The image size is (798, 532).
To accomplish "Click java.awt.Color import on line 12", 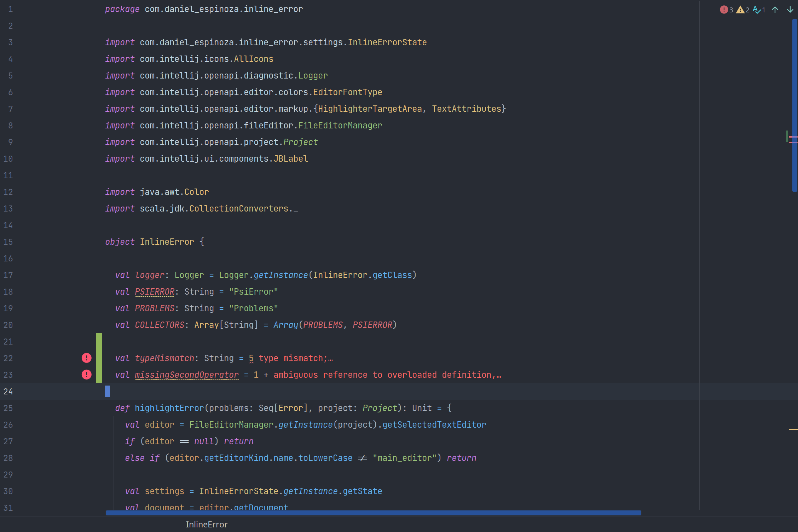I will (174, 192).
